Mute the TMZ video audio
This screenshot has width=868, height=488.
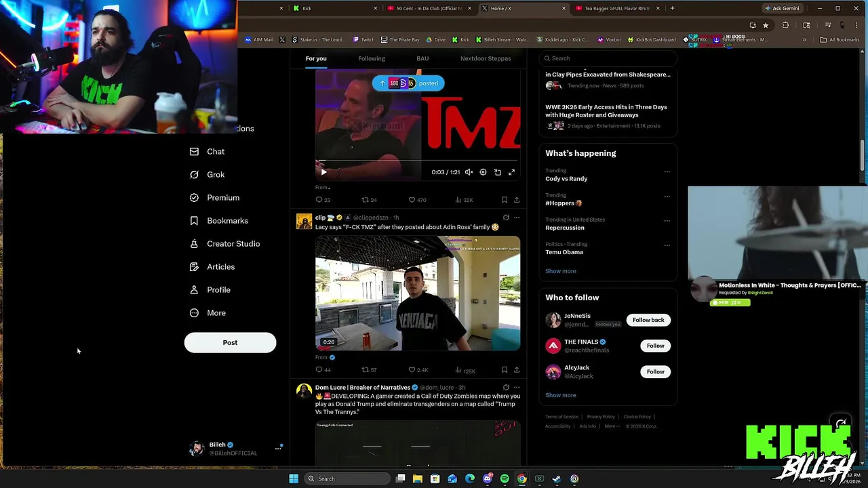[469, 172]
